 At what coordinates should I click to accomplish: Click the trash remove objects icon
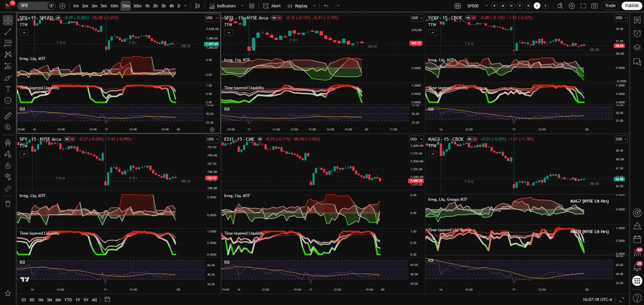pos(8,204)
